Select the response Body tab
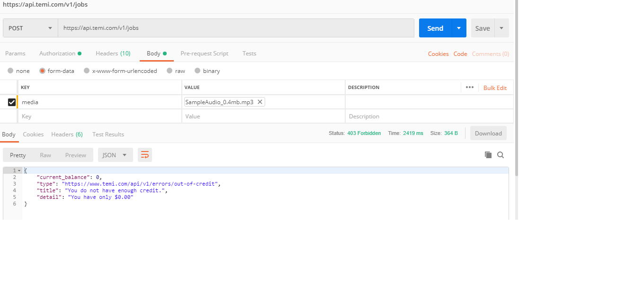The width and height of the screenshot is (644, 295). point(9,134)
